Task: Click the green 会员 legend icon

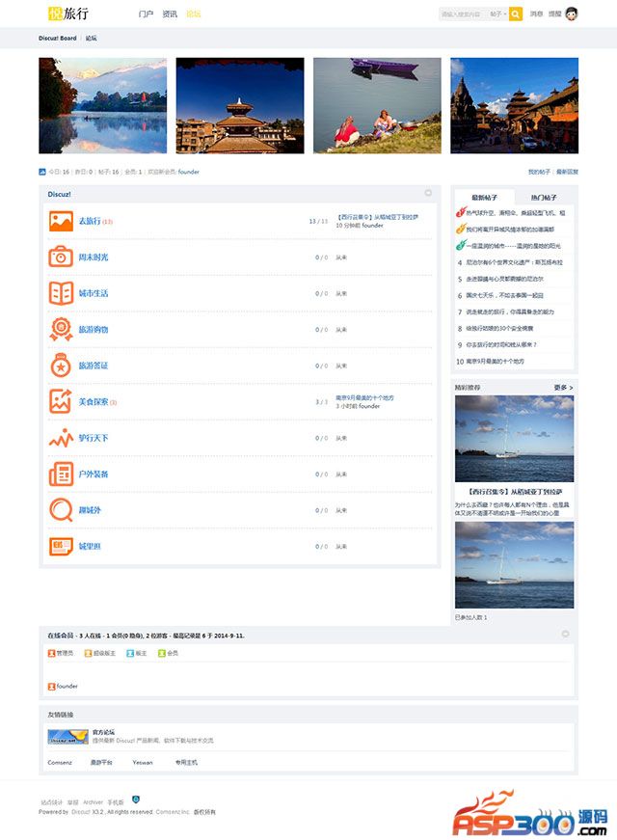Action: (162, 653)
